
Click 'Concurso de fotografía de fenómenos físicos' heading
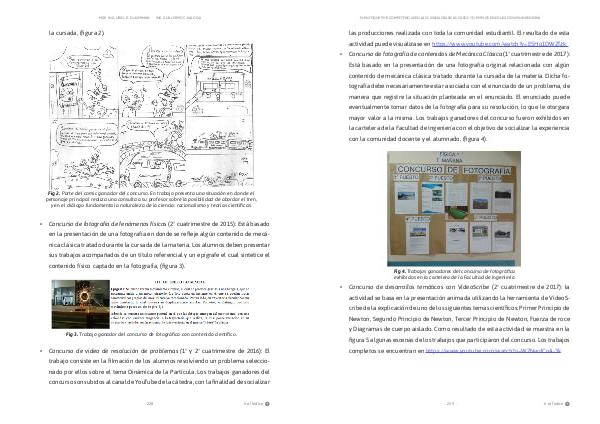pyautogui.click(x=108, y=224)
